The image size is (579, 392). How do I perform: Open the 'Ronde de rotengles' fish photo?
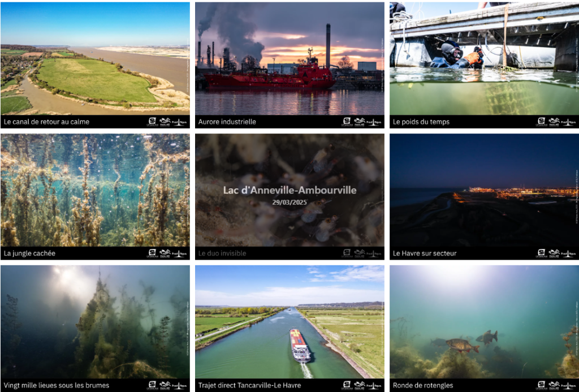[x=484, y=322]
